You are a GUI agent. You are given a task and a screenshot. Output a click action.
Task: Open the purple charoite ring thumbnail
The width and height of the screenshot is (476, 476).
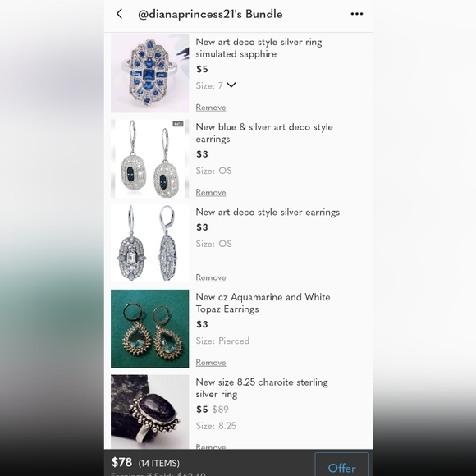[x=149, y=412]
